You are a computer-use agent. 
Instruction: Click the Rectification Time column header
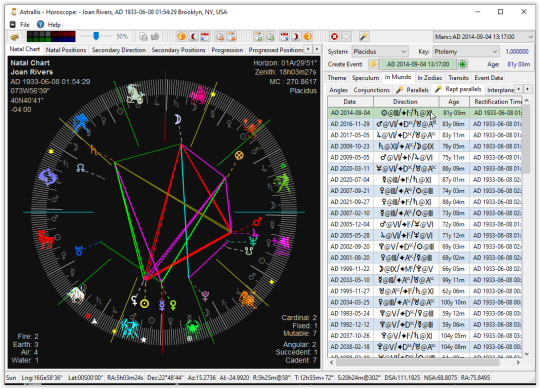[x=496, y=102]
